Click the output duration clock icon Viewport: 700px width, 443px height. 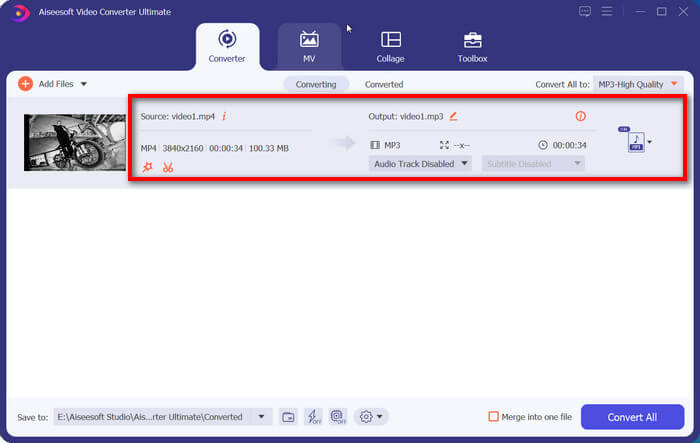point(543,145)
